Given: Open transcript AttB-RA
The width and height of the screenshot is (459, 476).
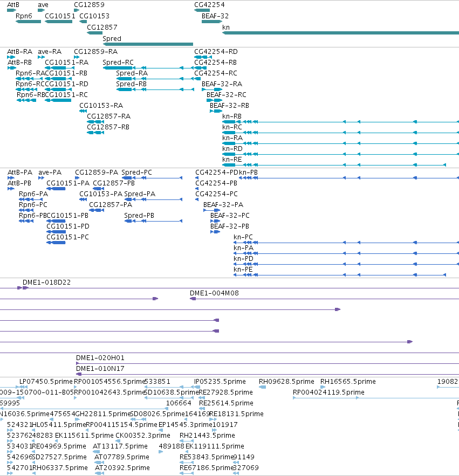Looking at the screenshot, I should pos(11,57).
